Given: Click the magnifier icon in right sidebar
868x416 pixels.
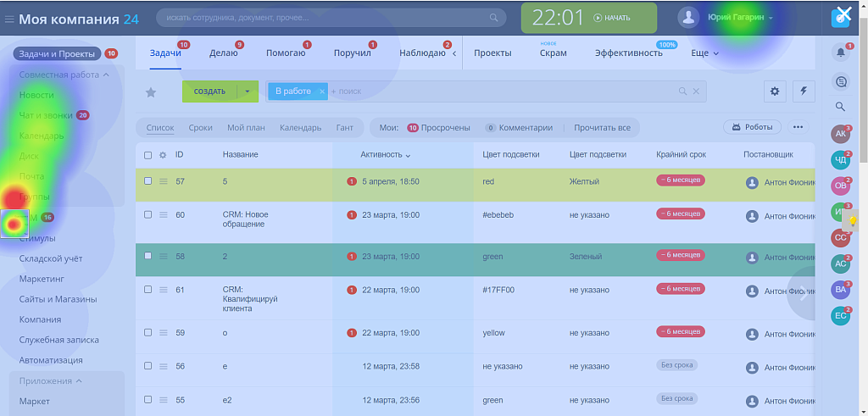Looking at the screenshot, I should [x=840, y=107].
